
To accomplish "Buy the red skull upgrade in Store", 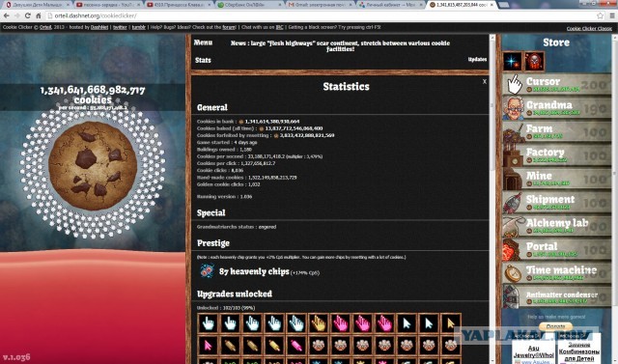I will [534, 62].
